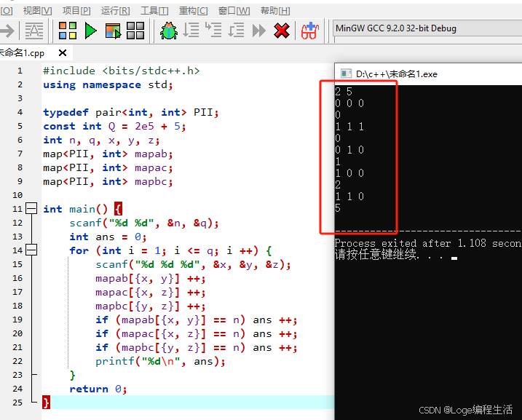Click the 'int n, q, x, y, z;' line
This screenshot has width=522, height=420.
pyautogui.click(x=101, y=140)
